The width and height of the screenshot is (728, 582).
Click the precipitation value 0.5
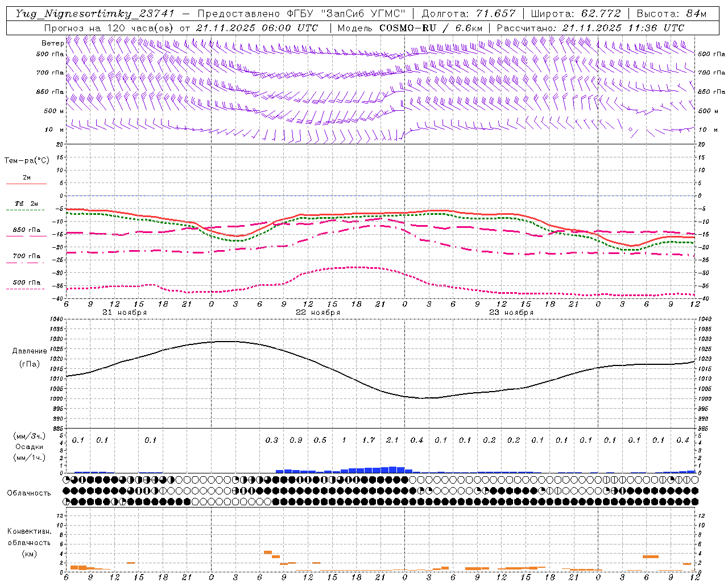tap(320, 440)
